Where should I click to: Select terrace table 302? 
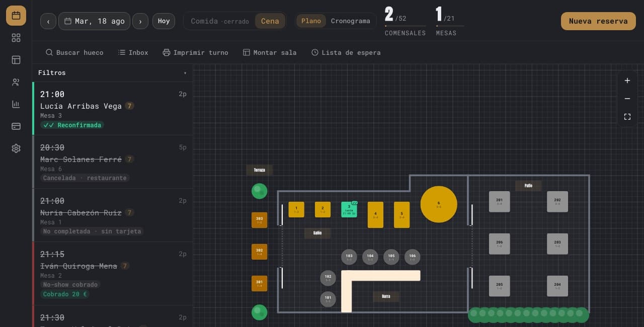[x=259, y=252]
